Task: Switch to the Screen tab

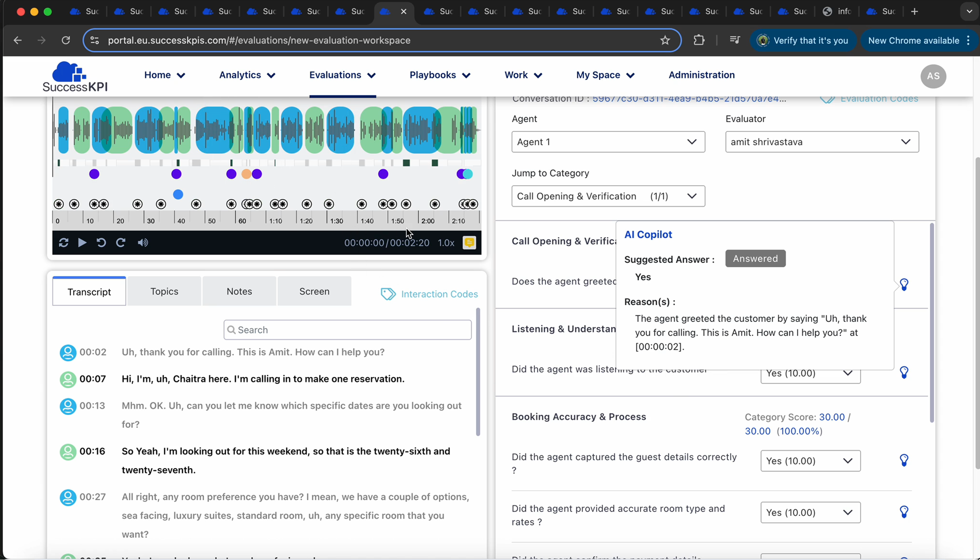Action: coord(314,291)
